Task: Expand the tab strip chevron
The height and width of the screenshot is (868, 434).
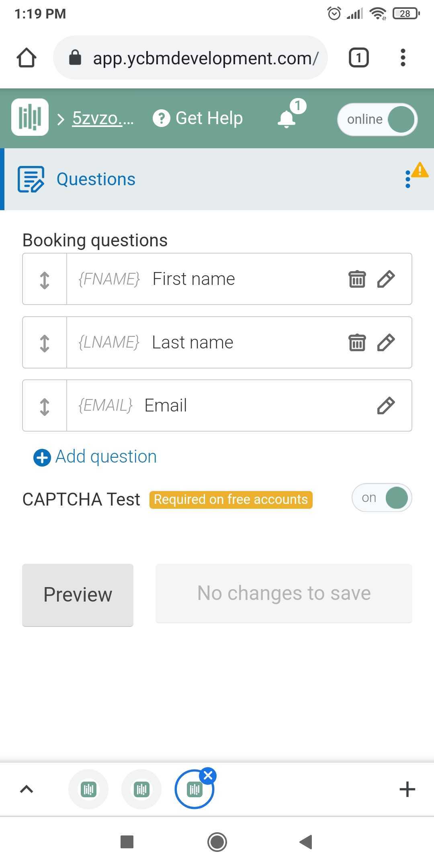Action: click(x=27, y=789)
